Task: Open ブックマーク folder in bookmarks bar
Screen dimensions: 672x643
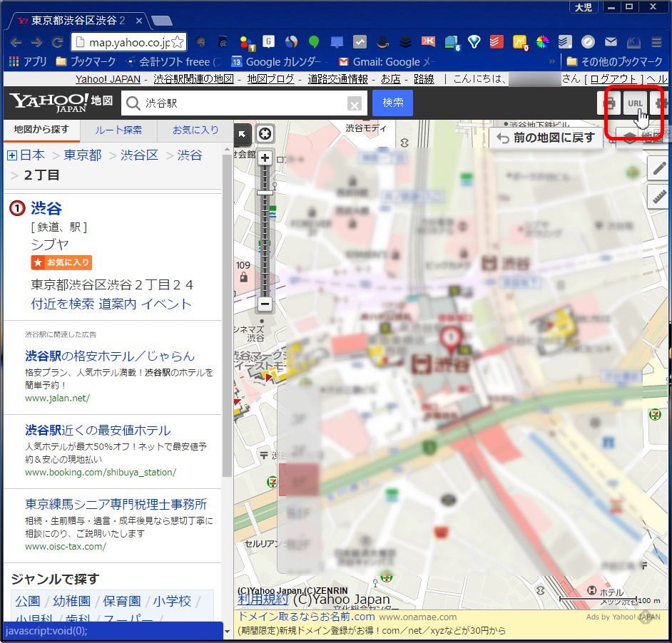Action: tap(86, 62)
